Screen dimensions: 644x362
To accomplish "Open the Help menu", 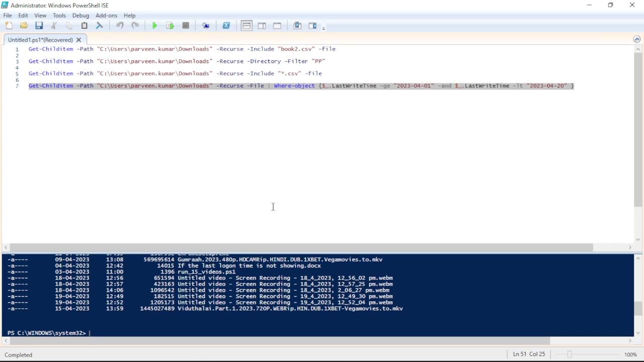I will click(x=129, y=16).
